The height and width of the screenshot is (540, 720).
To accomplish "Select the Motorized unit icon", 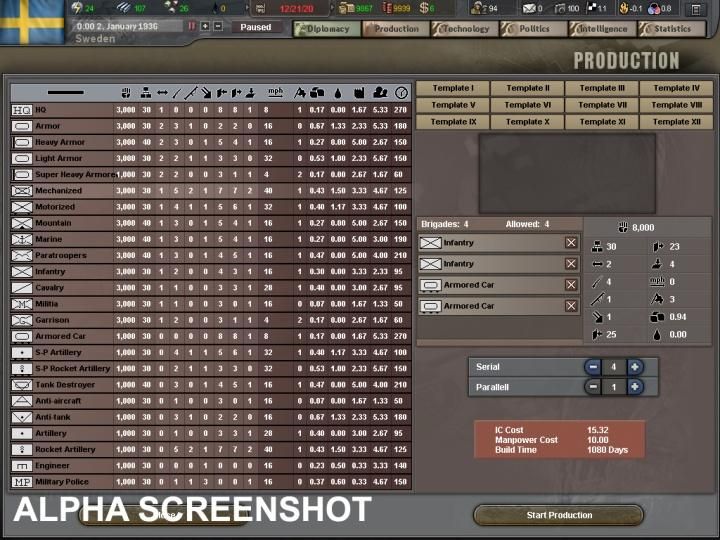I will tap(22, 207).
